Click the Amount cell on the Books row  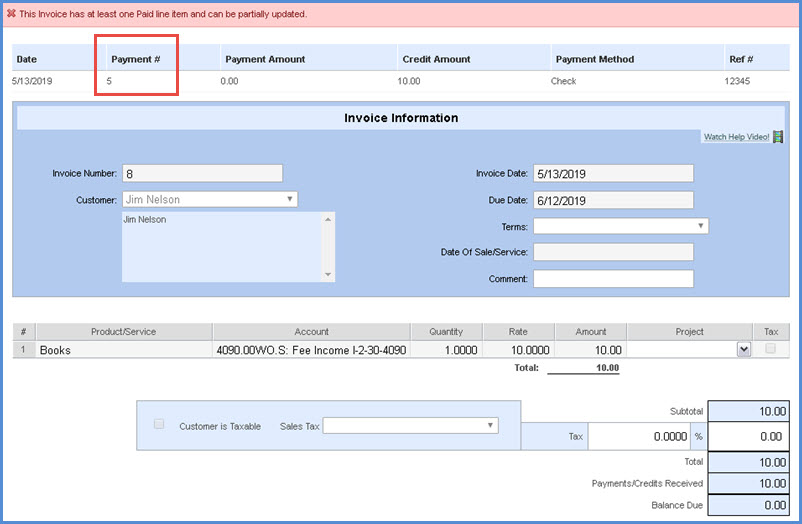[590, 350]
